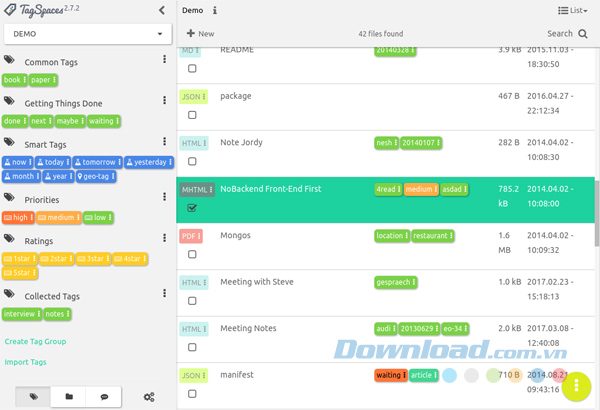Open the Collected Tags group menu dots
Screen dimensions: 600x410
(165, 293)
